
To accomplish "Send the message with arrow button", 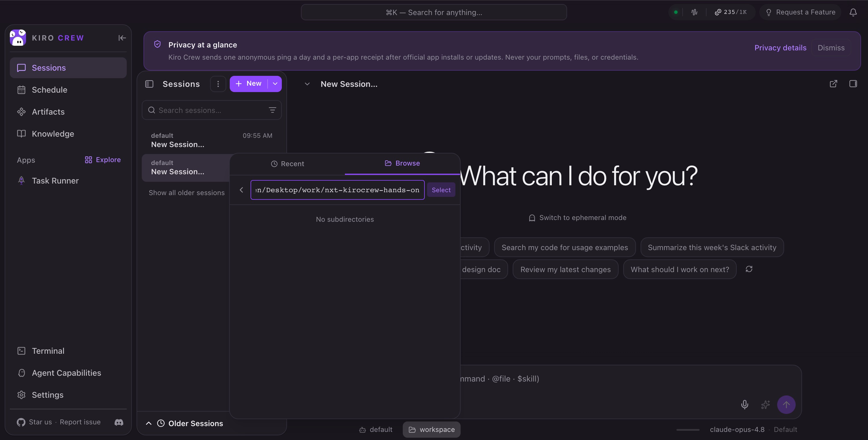I will (x=786, y=404).
